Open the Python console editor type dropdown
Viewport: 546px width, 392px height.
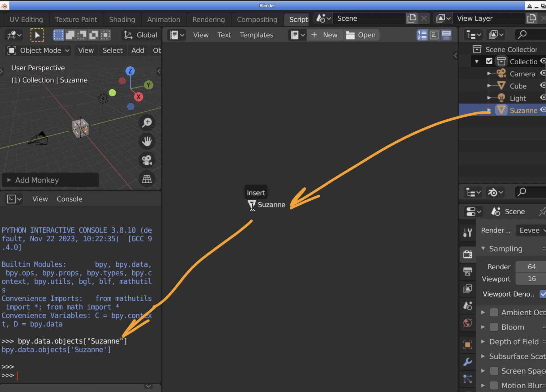click(x=14, y=199)
